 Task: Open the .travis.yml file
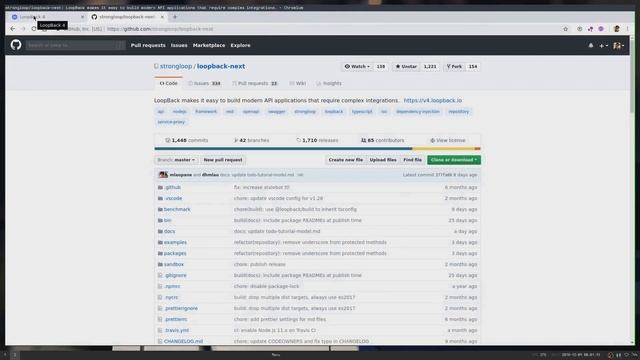[176, 331]
